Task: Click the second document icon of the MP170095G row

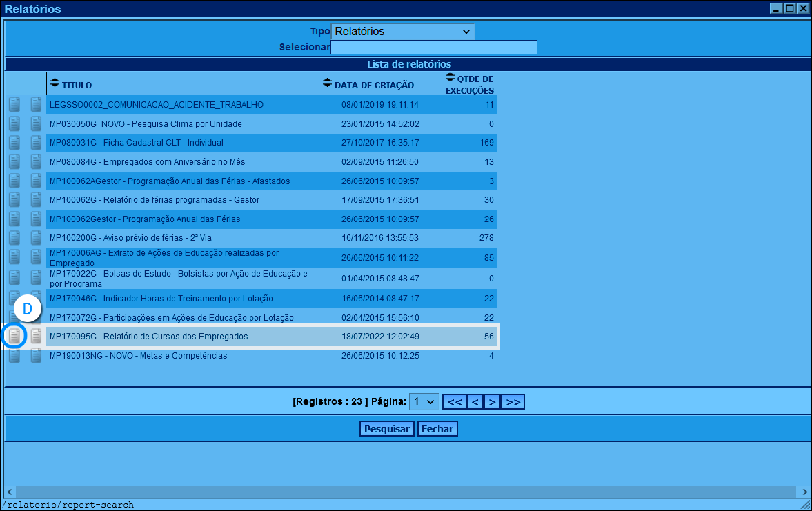Action: pyautogui.click(x=37, y=337)
